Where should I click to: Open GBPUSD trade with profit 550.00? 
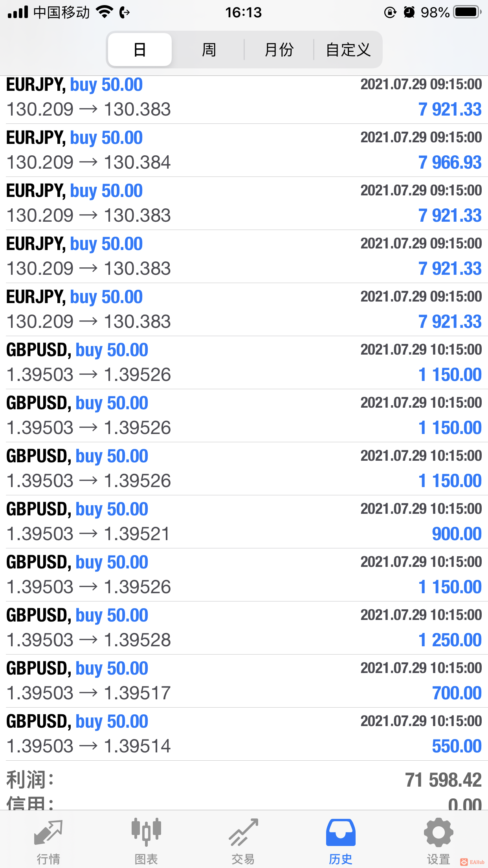(244, 734)
